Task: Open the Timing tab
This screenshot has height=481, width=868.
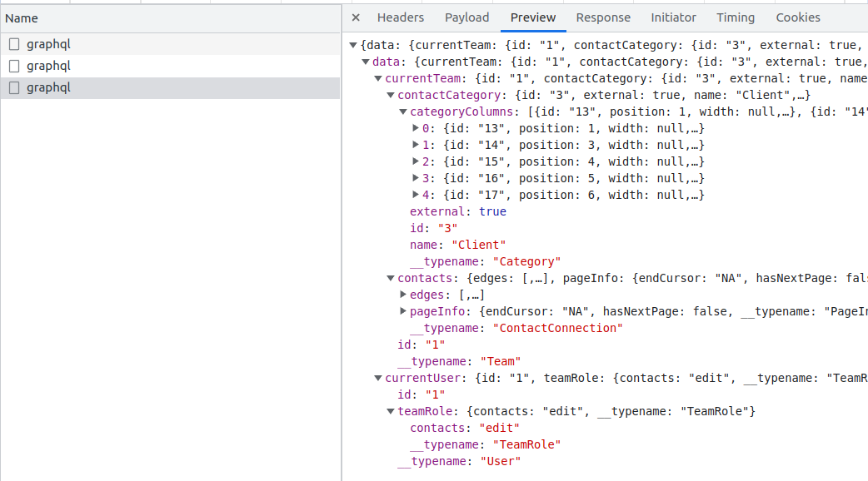Action: click(x=736, y=17)
